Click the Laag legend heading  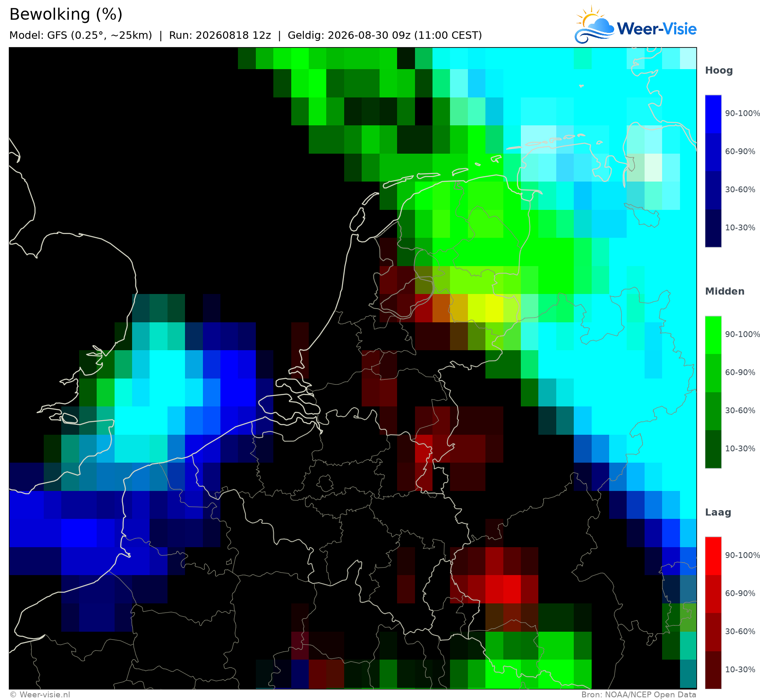[x=718, y=513]
